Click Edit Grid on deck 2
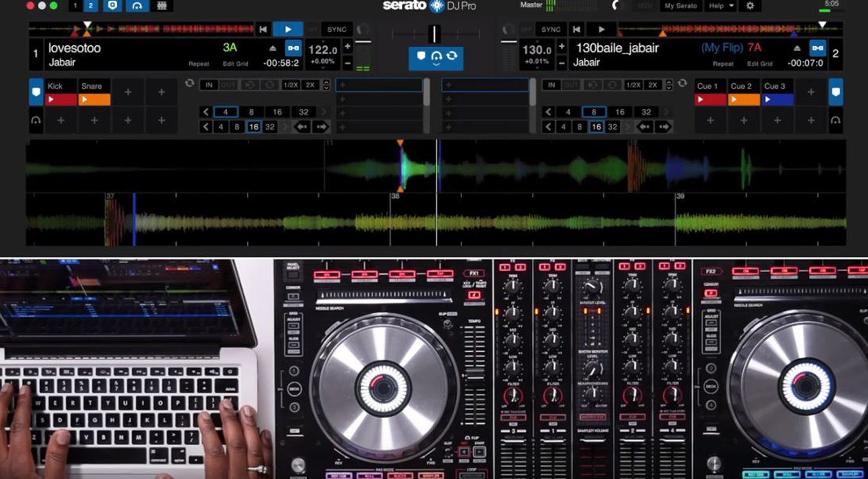This screenshot has width=868, height=479. coord(759,64)
